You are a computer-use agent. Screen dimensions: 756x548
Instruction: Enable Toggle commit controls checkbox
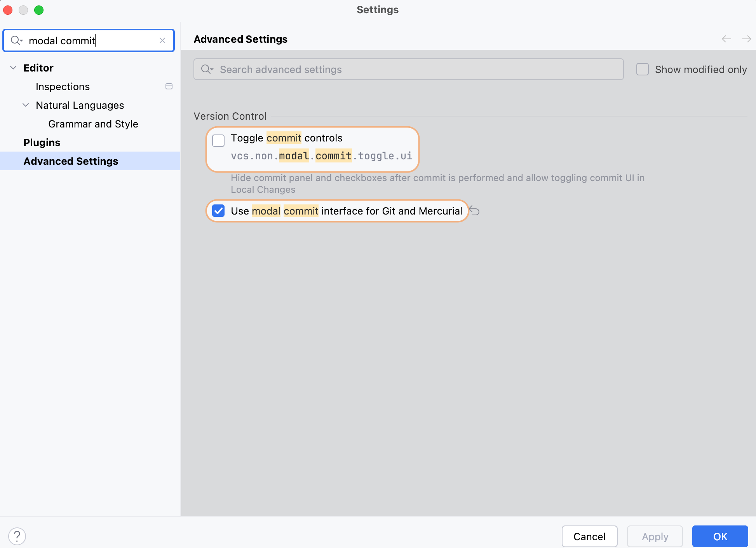[218, 140]
